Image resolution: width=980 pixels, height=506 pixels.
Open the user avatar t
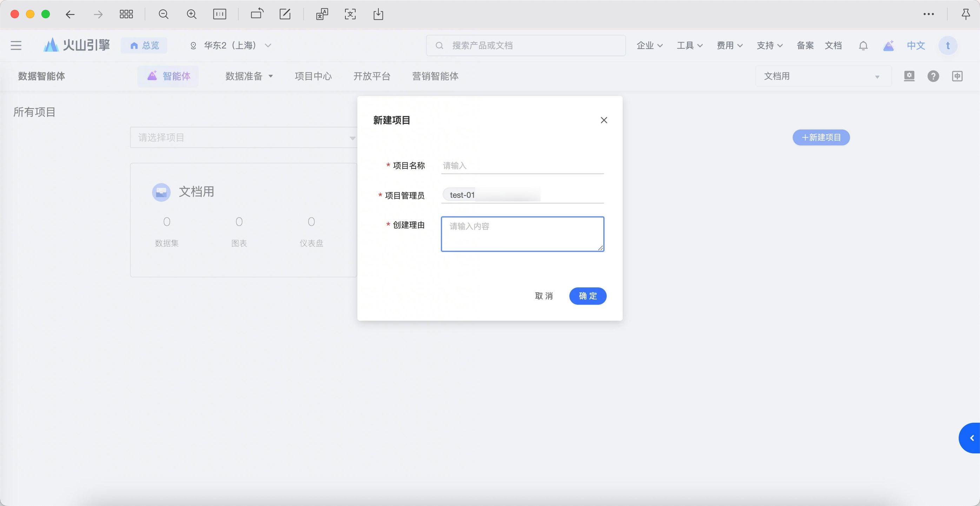[948, 46]
